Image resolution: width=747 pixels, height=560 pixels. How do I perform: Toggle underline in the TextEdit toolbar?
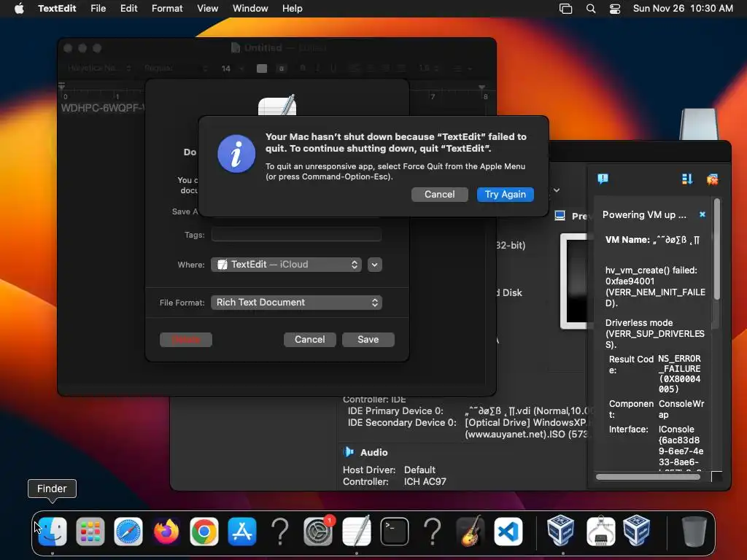(333, 68)
